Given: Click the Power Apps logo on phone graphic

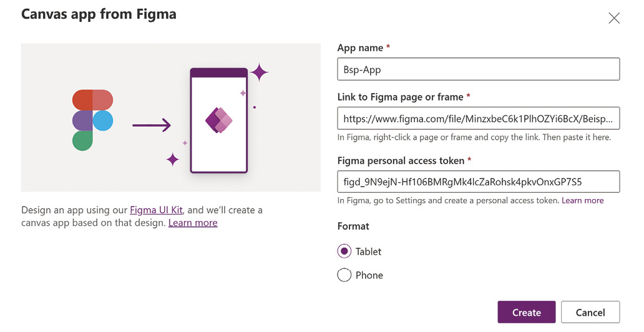Looking at the screenshot, I should point(219,120).
